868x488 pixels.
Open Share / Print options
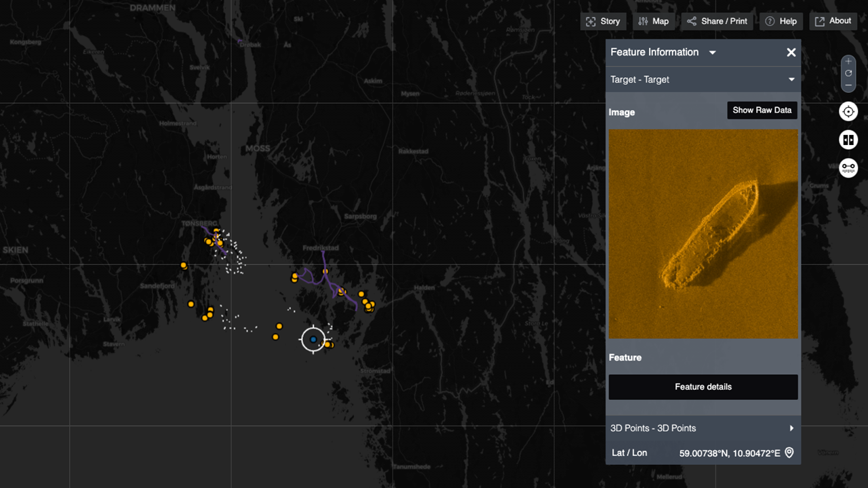point(717,21)
